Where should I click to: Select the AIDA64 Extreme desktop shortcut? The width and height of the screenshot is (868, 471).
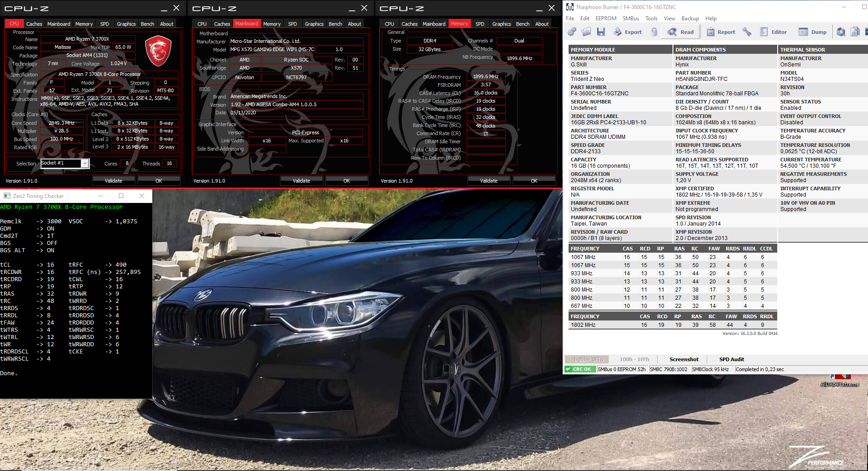coord(840,381)
